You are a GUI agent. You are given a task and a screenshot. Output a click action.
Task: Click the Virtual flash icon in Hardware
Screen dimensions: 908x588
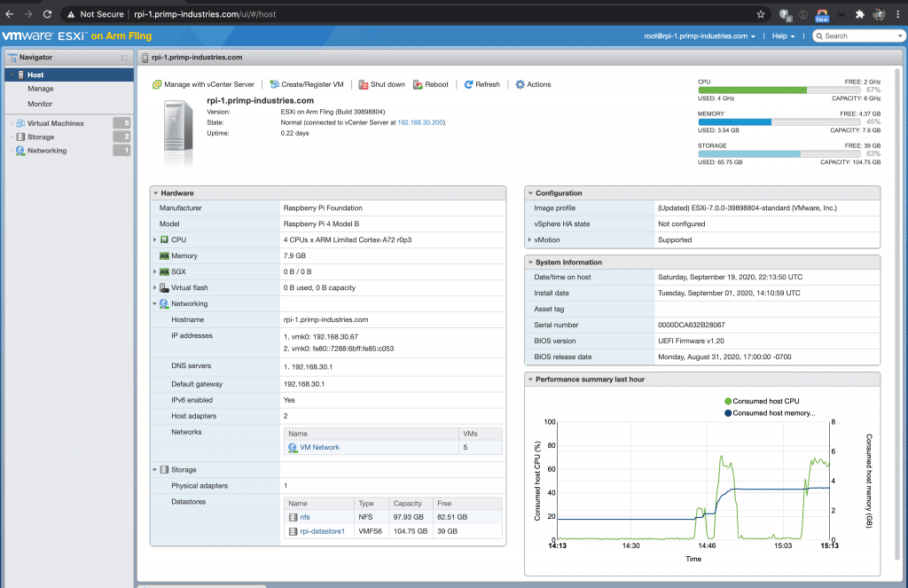point(164,288)
